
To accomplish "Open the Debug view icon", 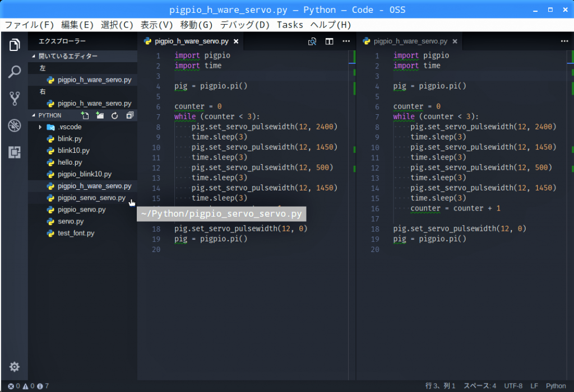I will (15, 125).
